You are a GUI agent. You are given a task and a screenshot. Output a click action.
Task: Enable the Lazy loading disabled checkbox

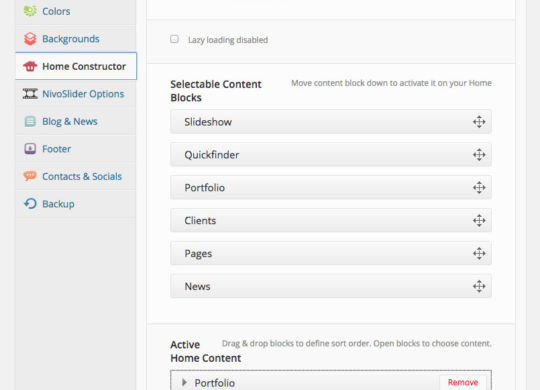(174, 39)
